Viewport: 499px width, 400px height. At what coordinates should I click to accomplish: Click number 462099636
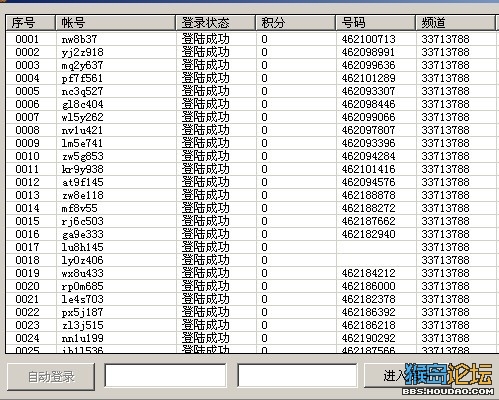pos(368,65)
